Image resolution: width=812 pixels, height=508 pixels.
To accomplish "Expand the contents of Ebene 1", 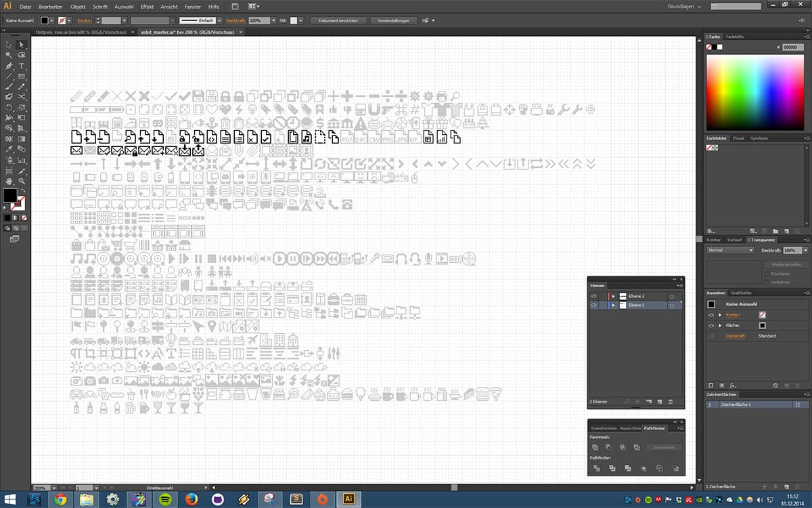I will 614,305.
